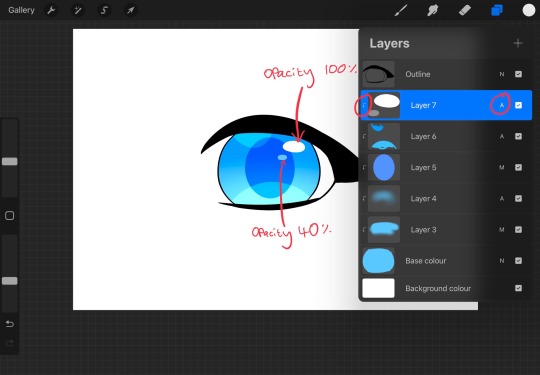Image resolution: width=540 pixels, height=375 pixels.
Task: Select the Eraser tool
Action: 465,10
